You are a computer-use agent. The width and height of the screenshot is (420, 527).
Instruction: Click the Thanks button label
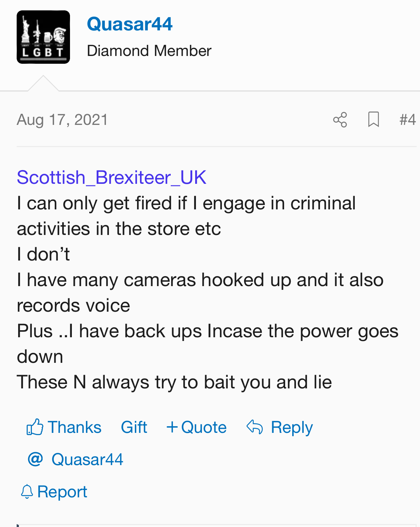click(x=75, y=427)
